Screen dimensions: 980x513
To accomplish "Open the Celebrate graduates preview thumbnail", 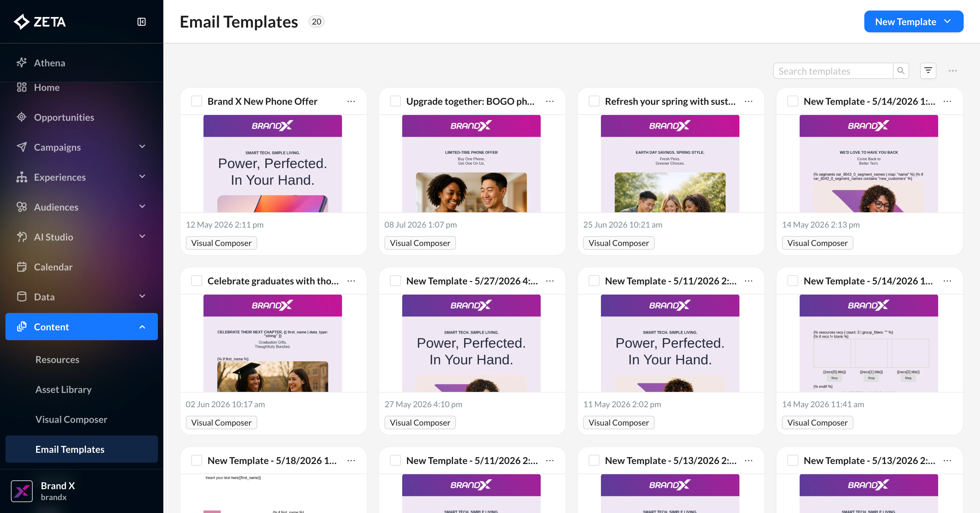I will point(272,343).
